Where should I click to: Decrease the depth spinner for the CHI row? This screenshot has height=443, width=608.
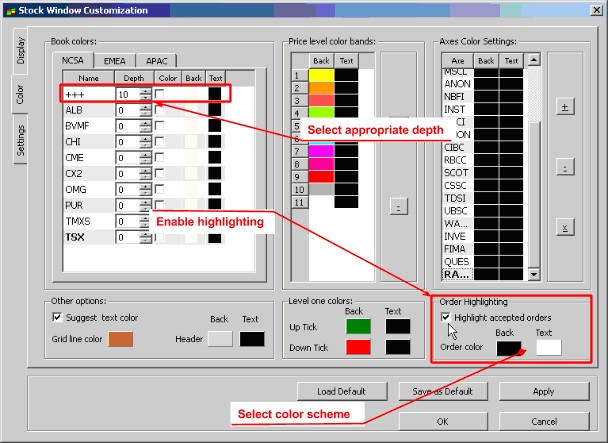[146, 145]
